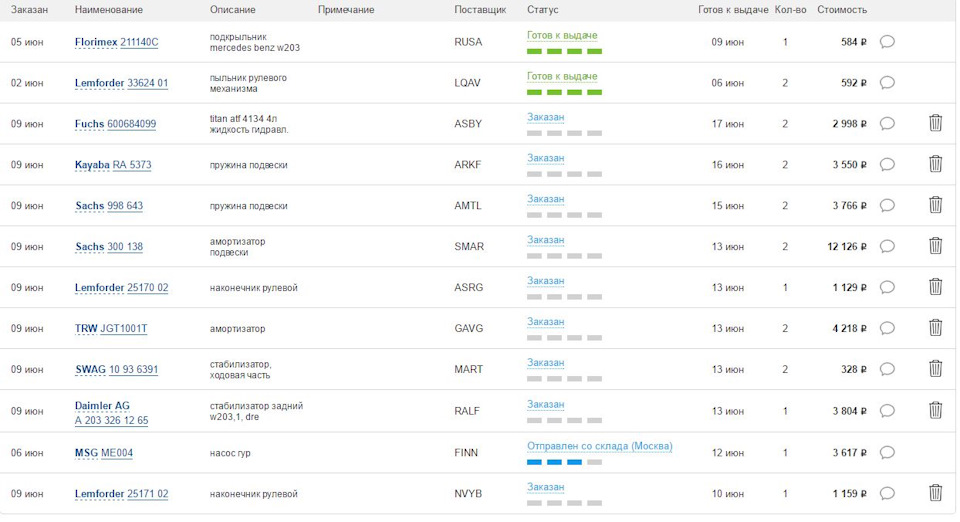Screen dimensions: 960x522
Task: Open part number 998 643 link
Action: coord(125,206)
